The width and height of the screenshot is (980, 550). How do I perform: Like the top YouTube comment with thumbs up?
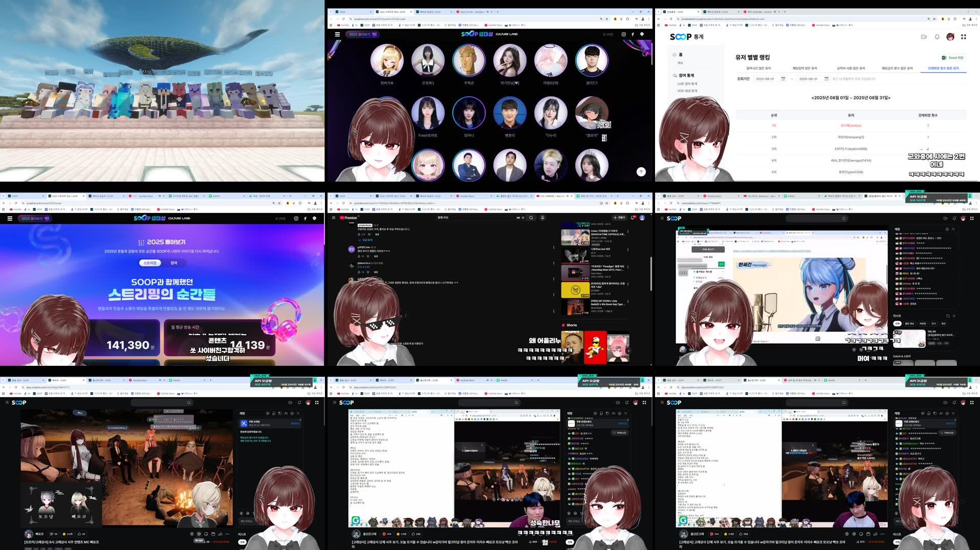[x=359, y=234]
